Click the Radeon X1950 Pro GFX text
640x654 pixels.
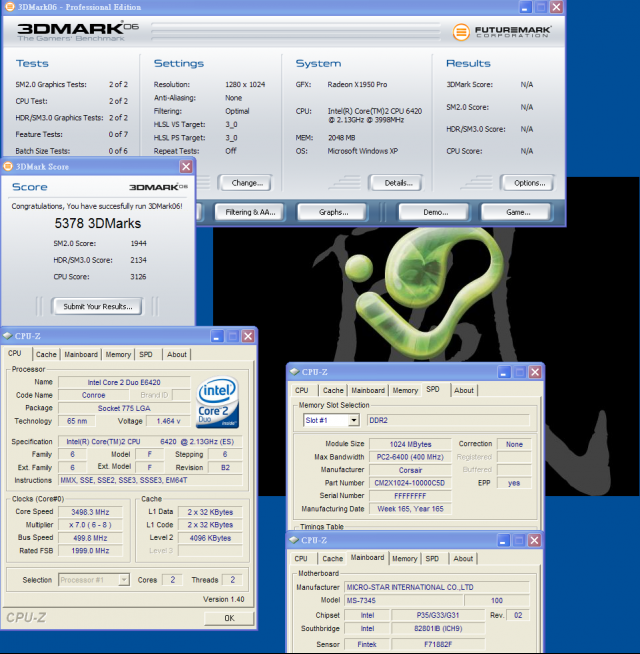(x=357, y=84)
